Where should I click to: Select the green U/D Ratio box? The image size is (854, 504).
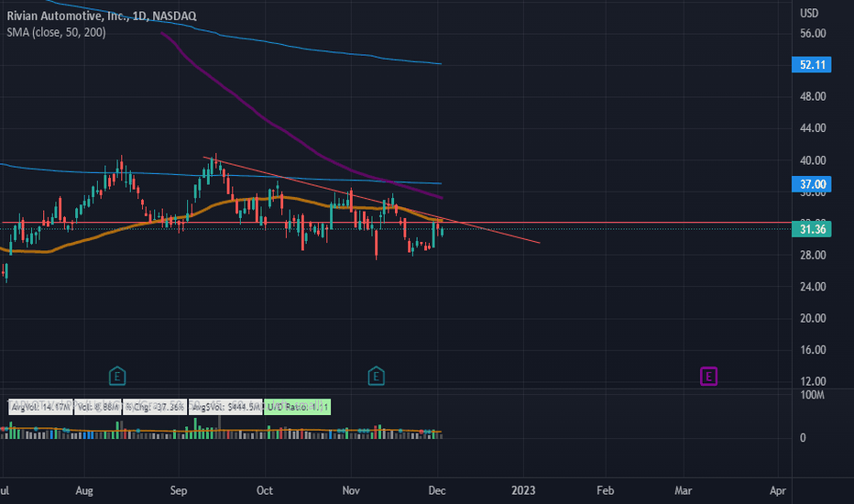pyautogui.click(x=298, y=407)
